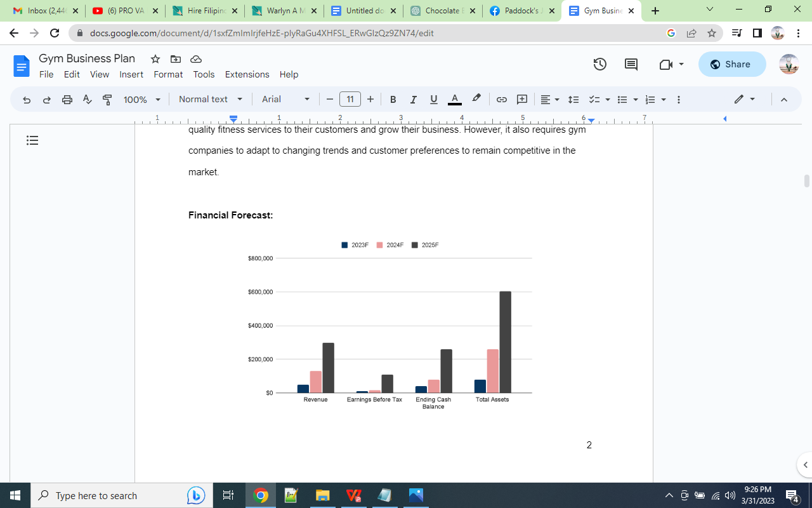This screenshot has height=508, width=812.
Task: Star the Gym Business Plan document
Action: [155, 59]
